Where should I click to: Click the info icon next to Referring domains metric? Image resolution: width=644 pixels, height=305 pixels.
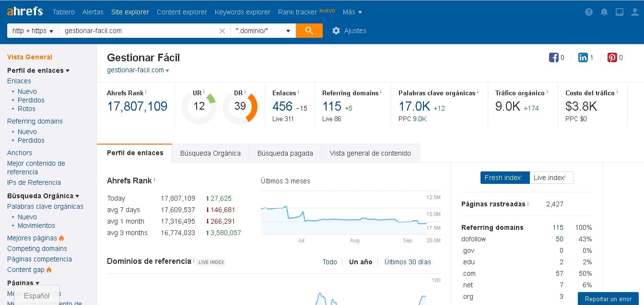click(x=381, y=92)
